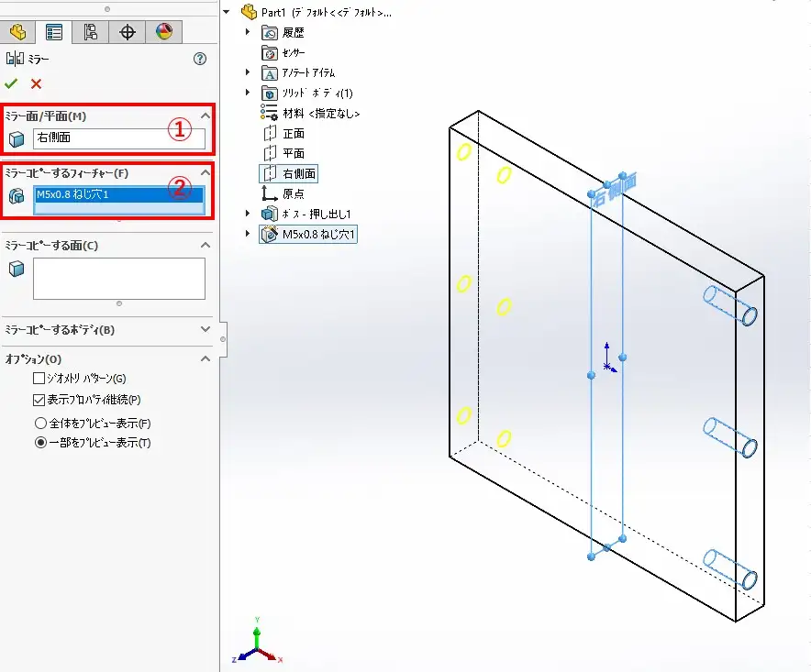Open the DimXpertManager tab
Screen dimensions: 811x672
(x=128, y=32)
